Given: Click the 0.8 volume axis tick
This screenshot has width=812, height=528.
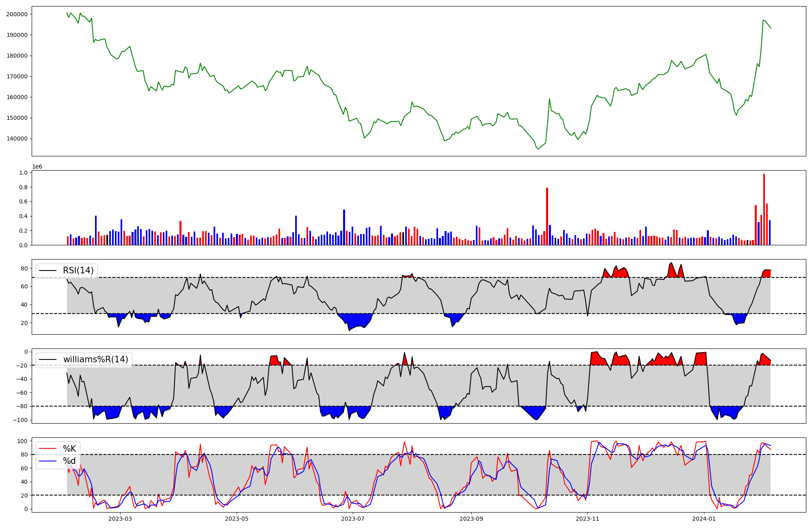Looking at the screenshot, I should tap(23, 187).
